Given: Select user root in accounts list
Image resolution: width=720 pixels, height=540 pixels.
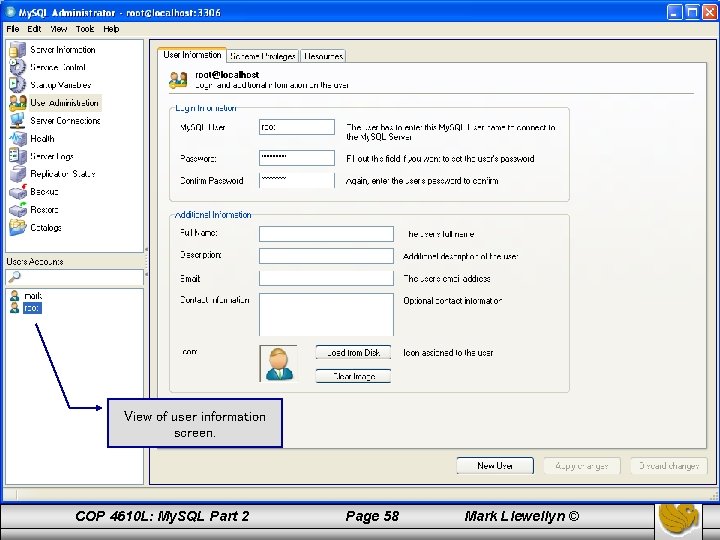Looking at the screenshot, I should [x=32, y=308].
